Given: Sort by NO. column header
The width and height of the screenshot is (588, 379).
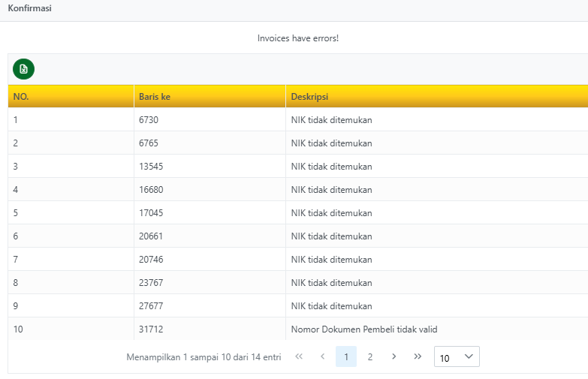Looking at the screenshot, I should pos(71,96).
